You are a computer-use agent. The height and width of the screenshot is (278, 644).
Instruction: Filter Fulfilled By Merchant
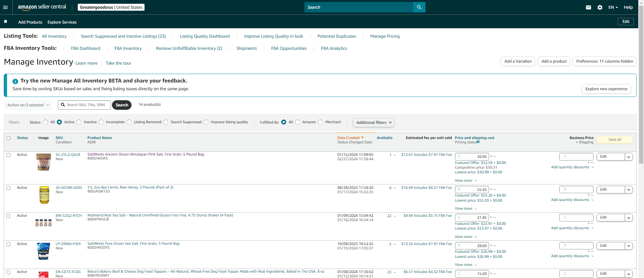[x=320, y=122]
